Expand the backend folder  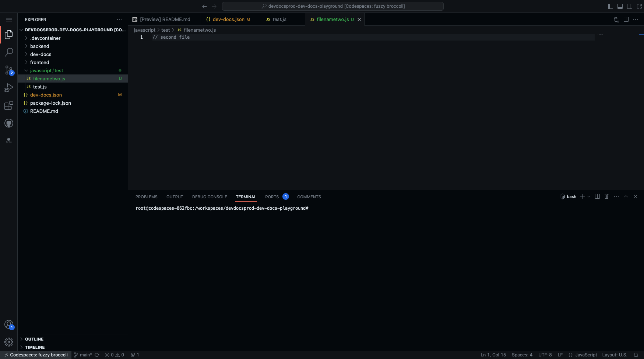coord(39,46)
